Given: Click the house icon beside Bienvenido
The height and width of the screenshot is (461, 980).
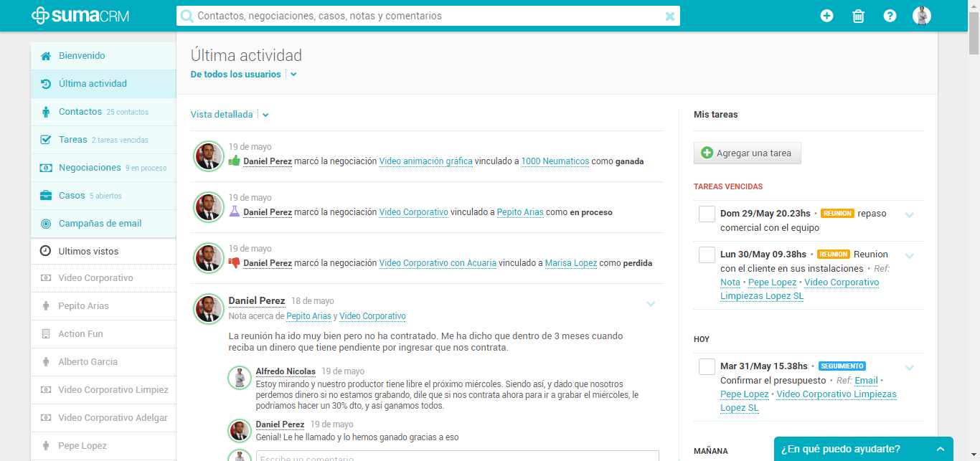Looking at the screenshot, I should pyautogui.click(x=46, y=56).
